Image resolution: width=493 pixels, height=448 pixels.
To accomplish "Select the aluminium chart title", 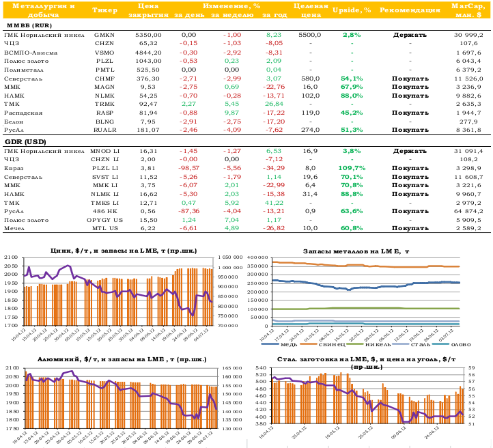I will 122,359.
